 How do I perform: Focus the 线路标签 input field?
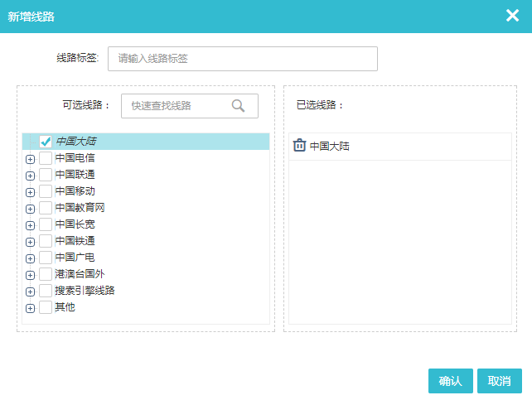click(x=243, y=59)
